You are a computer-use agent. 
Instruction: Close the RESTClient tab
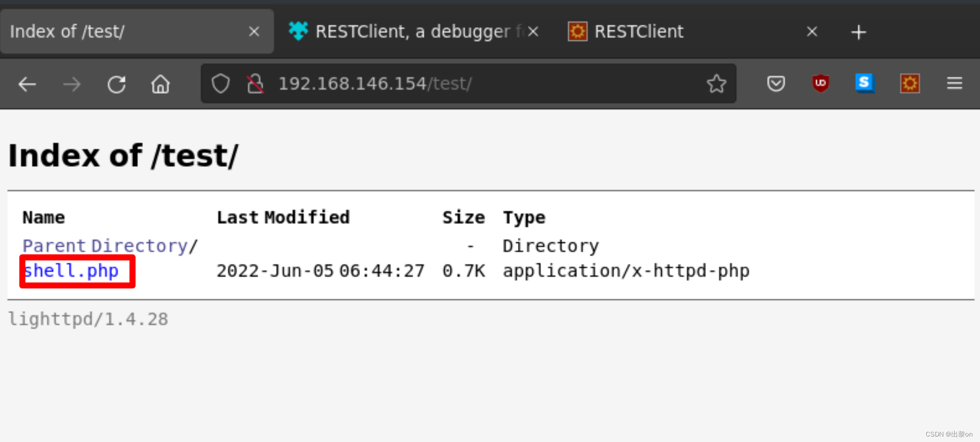[x=812, y=32]
